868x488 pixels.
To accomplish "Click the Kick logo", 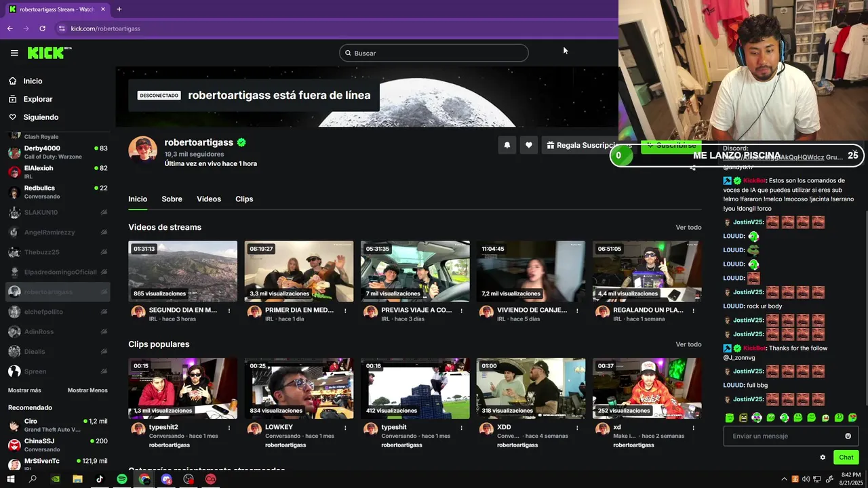I will [49, 53].
